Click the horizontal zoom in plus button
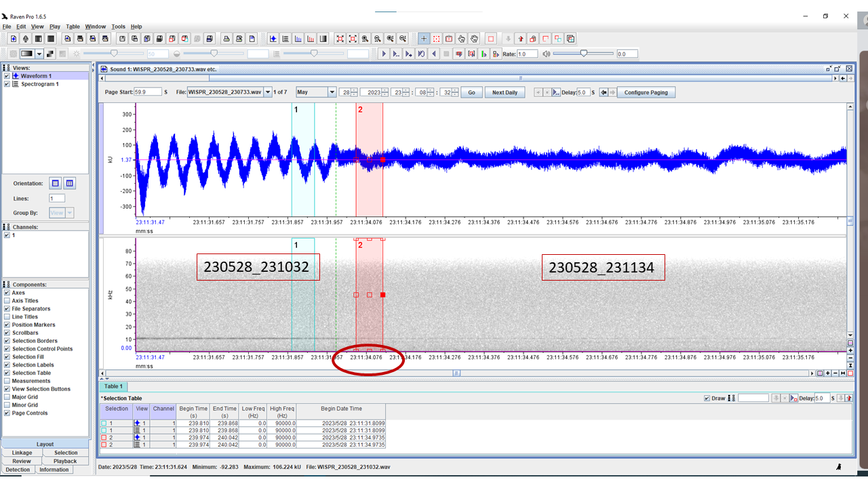868x488 pixels. coord(827,373)
